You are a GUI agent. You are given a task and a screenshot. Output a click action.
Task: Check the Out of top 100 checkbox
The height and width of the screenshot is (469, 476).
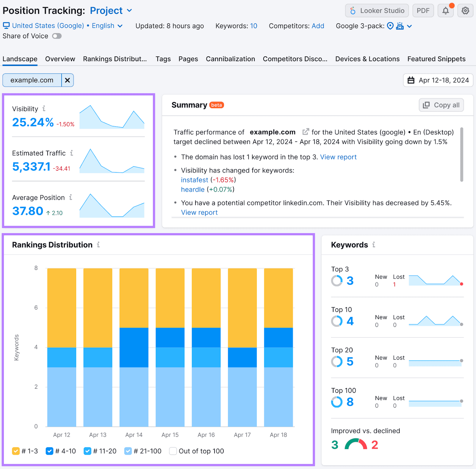(173, 451)
